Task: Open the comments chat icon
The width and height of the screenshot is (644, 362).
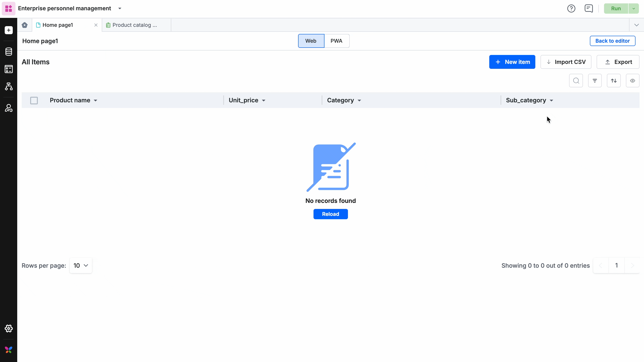Action: tap(589, 8)
